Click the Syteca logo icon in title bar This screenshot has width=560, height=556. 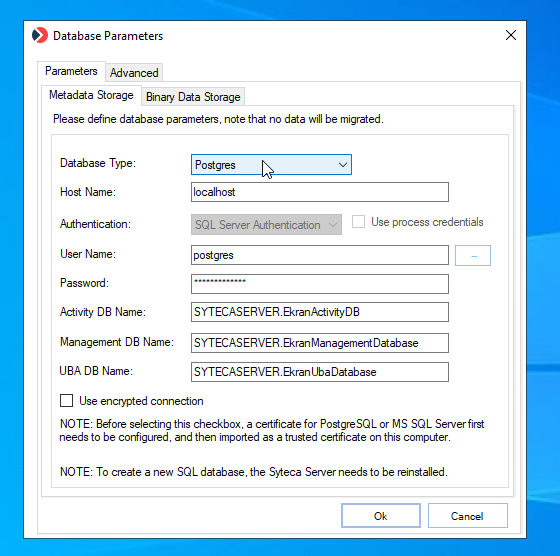[40, 35]
